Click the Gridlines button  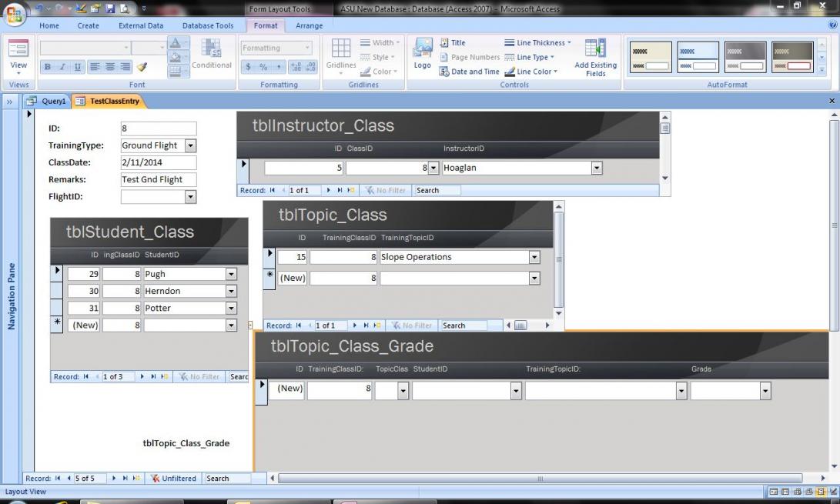[x=341, y=57]
